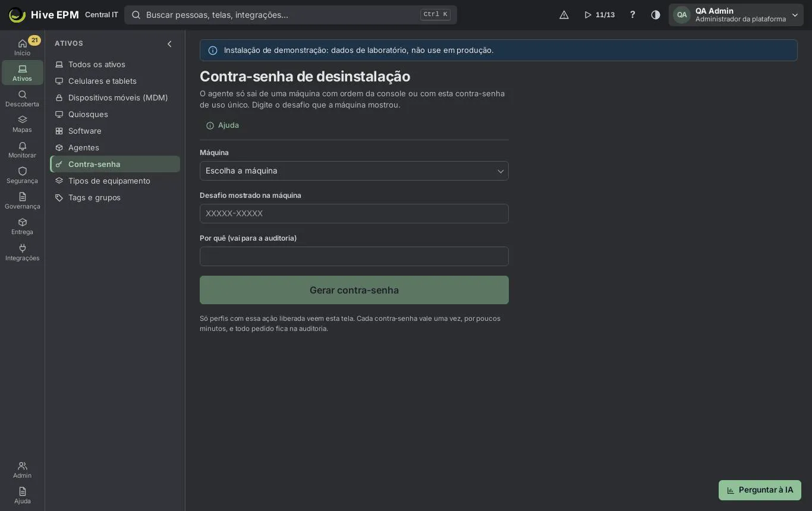Open the Início home rail icon

coord(23,47)
